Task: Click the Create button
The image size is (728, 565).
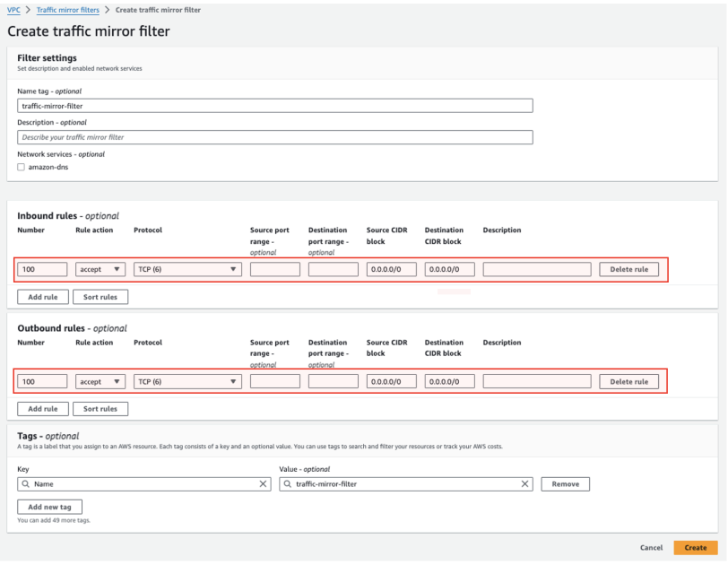Action: pyautogui.click(x=696, y=547)
